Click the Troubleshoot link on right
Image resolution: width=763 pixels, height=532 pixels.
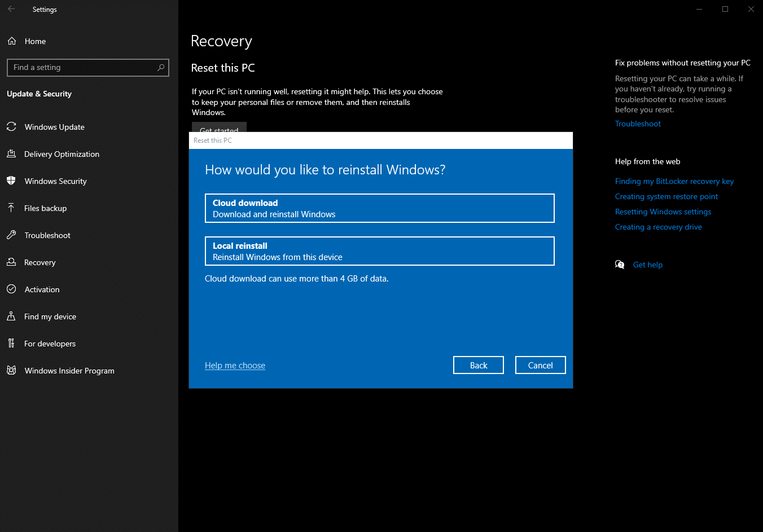point(638,124)
